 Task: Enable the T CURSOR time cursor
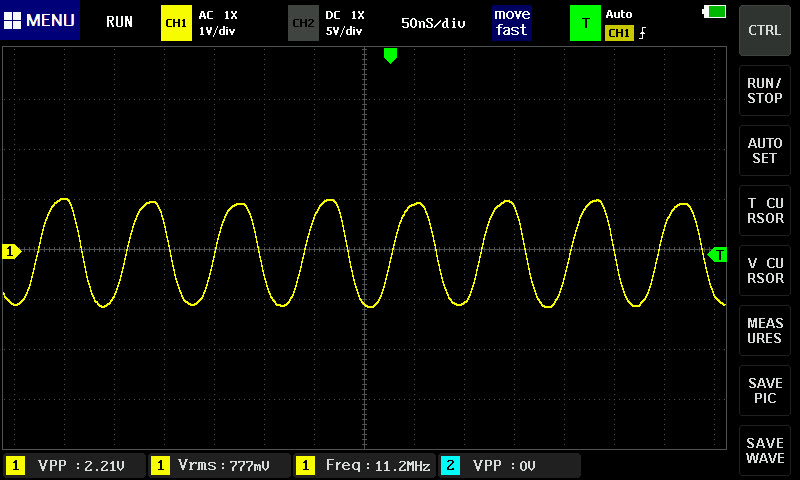(764, 211)
